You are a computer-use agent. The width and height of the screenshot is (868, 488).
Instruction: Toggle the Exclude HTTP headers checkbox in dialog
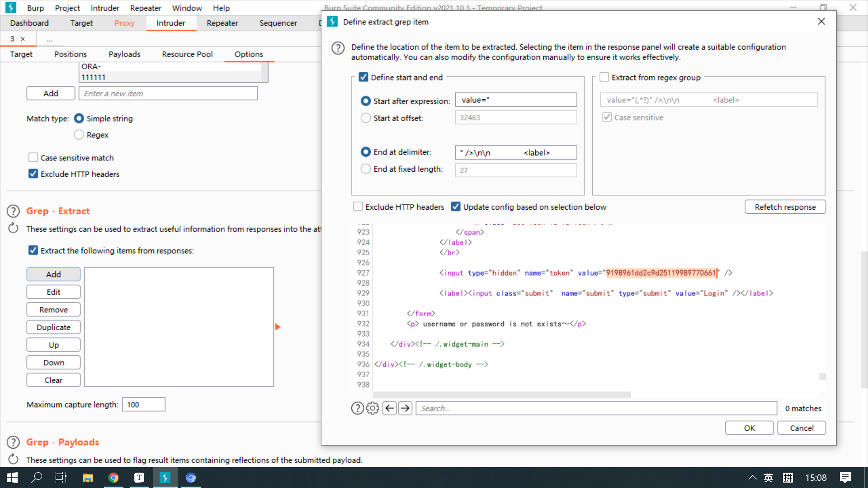coord(359,207)
